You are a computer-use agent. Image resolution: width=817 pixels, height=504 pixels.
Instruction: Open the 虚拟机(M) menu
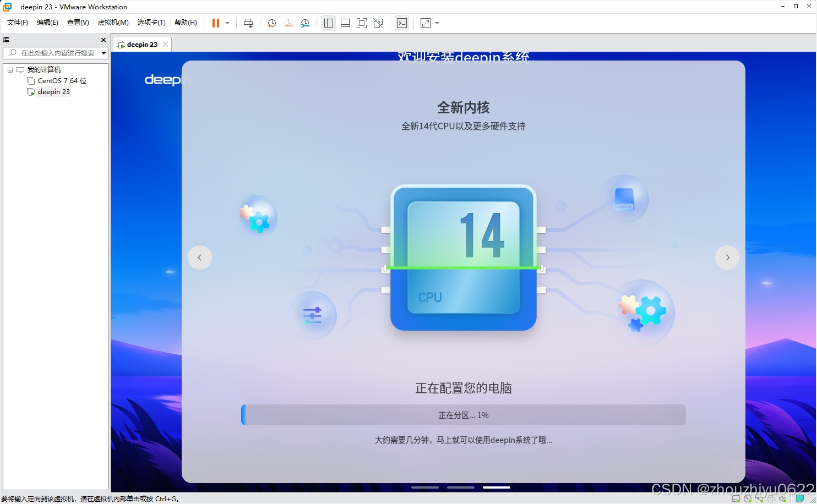coord(113,23)
